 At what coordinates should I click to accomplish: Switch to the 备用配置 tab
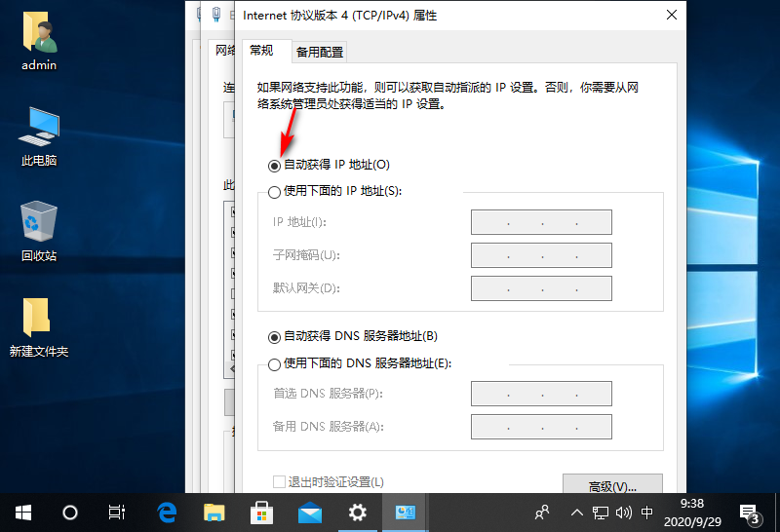click(319, 52)
